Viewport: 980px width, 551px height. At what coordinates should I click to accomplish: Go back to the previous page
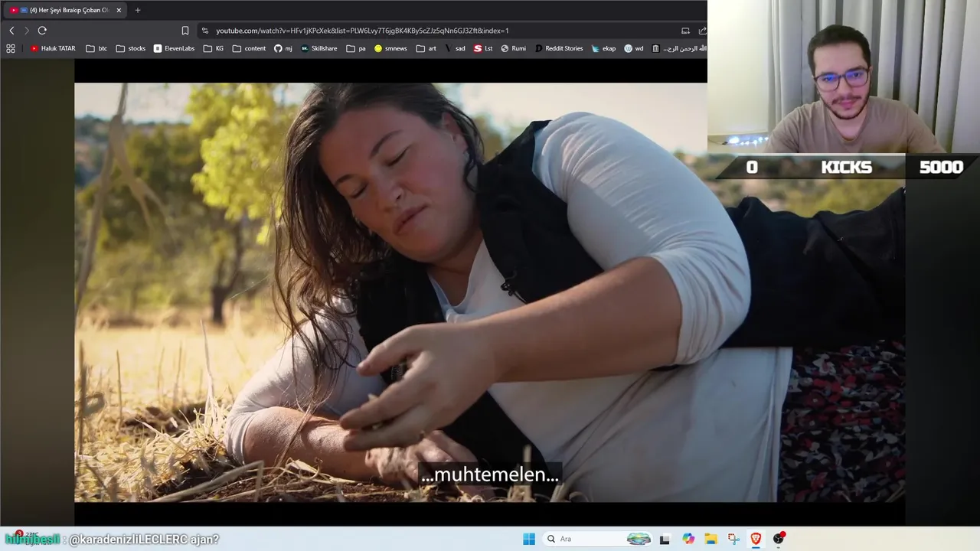11,31
